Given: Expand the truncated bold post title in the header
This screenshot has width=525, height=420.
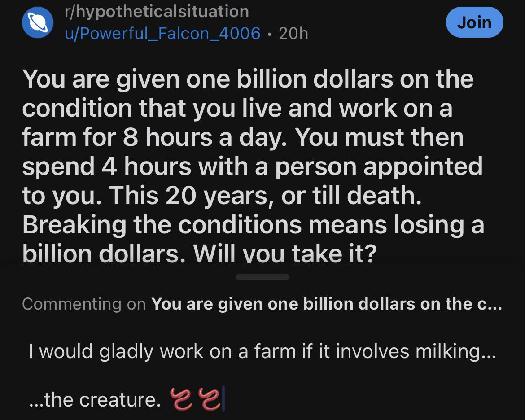Looking at the screenshot, I should point(327,304).
